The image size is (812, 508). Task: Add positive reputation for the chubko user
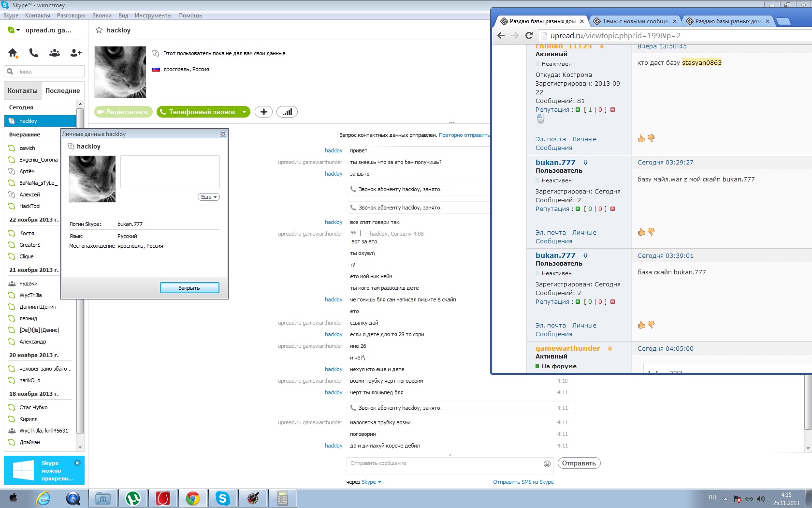click(578, 110)
